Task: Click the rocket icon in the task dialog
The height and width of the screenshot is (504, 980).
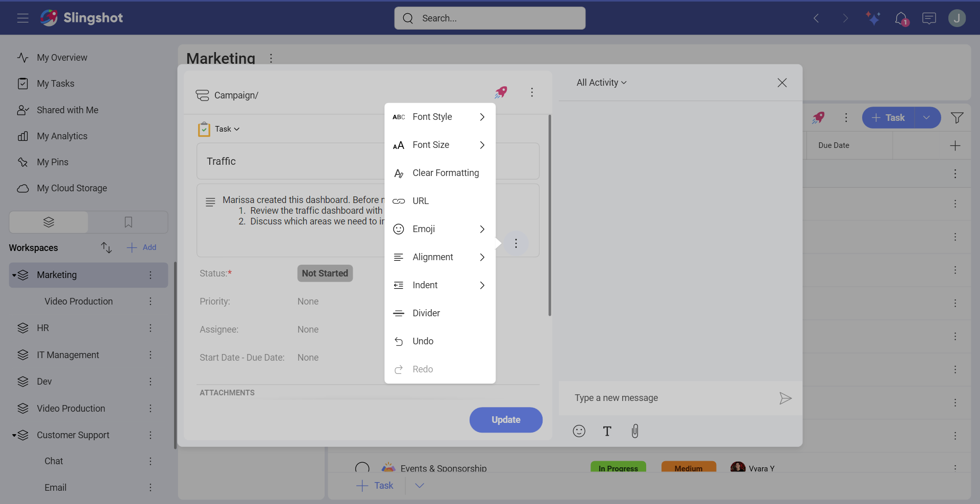Action: (x=501, y=92)
